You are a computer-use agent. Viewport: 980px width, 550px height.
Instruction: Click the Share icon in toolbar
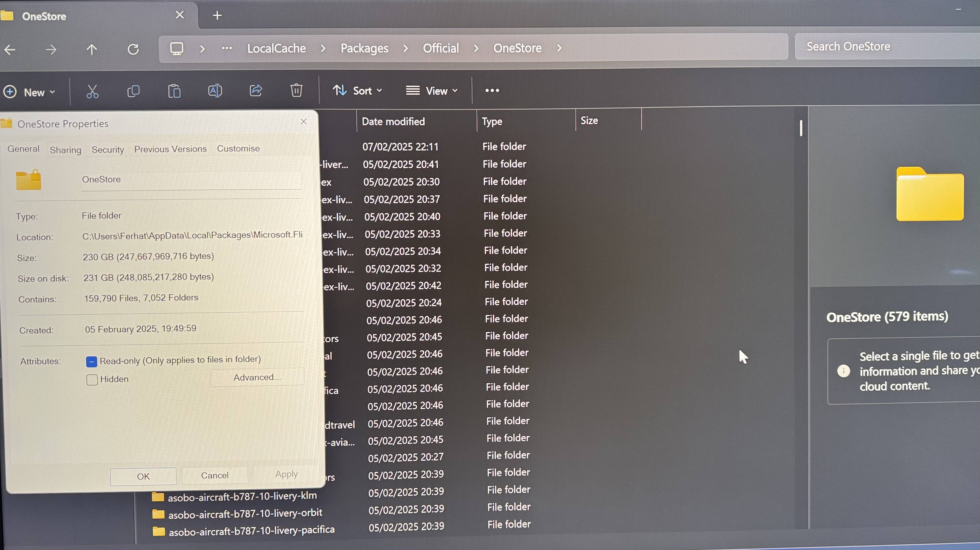[256, 90]
